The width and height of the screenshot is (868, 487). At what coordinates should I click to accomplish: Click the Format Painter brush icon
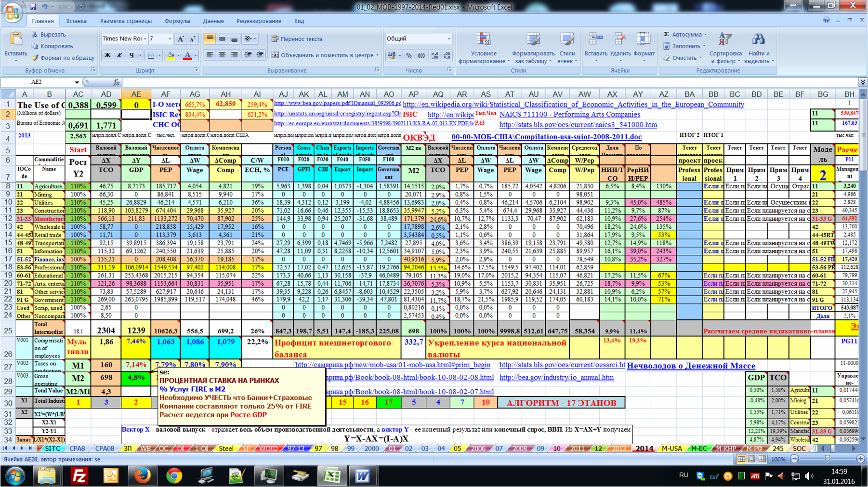point(35,58)
